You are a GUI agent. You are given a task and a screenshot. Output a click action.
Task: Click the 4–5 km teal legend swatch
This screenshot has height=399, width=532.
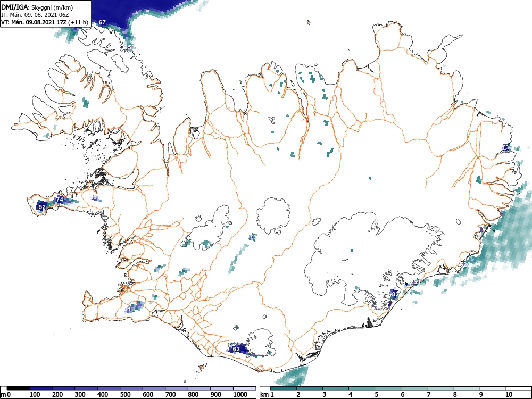pyautogui.click(x=362, y=388)
